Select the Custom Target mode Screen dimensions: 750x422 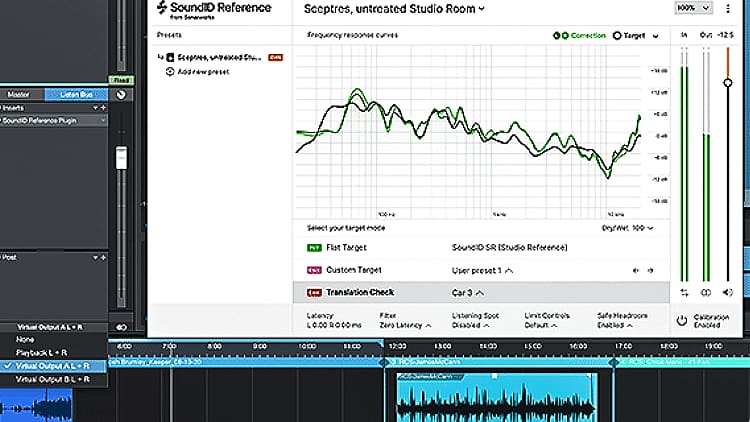point(354,270)
